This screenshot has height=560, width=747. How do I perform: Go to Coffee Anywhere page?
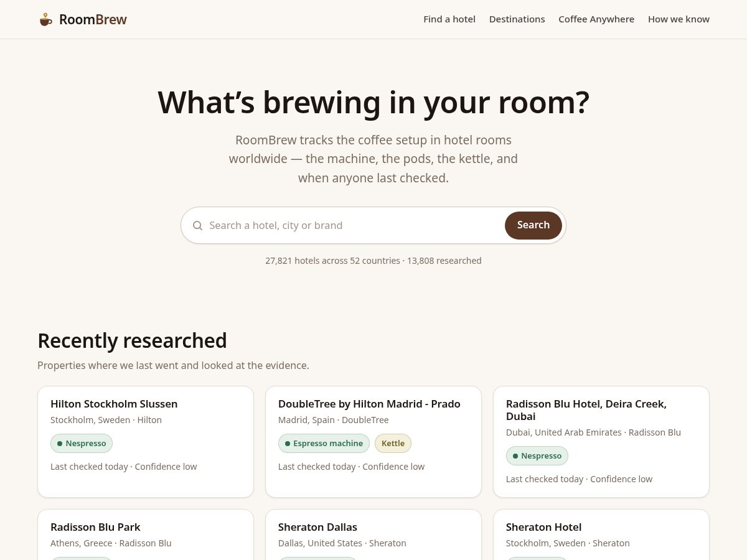(596, 19)
